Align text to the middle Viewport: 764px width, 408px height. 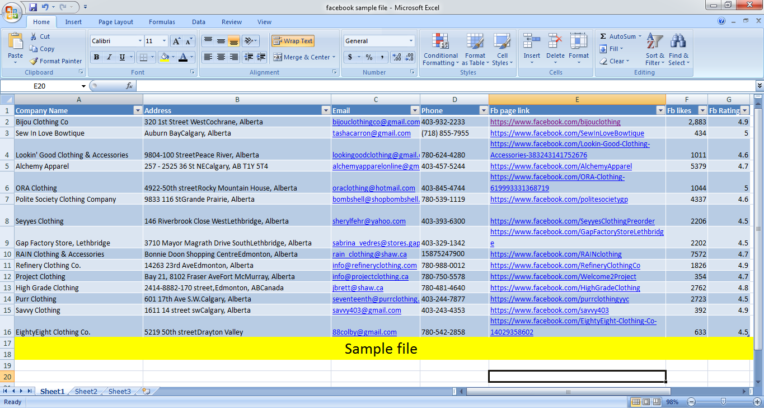[x=221, y=41]
